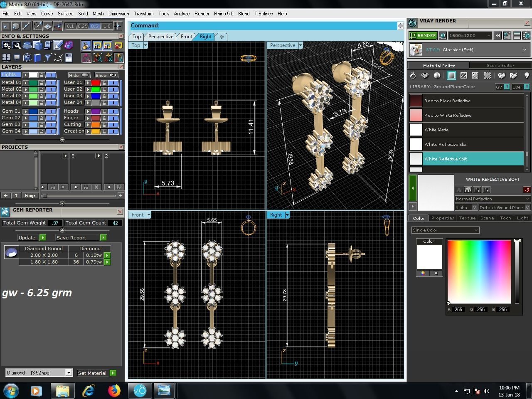Open the Front viewport dropdown arrow
This screenshot has height=399, width=532.
click(149, 215)
